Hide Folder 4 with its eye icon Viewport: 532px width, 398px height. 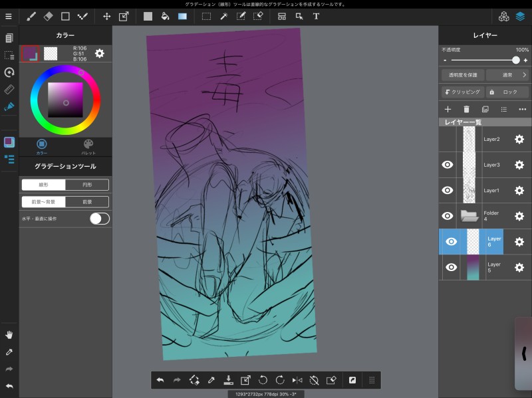coord(448,216)
